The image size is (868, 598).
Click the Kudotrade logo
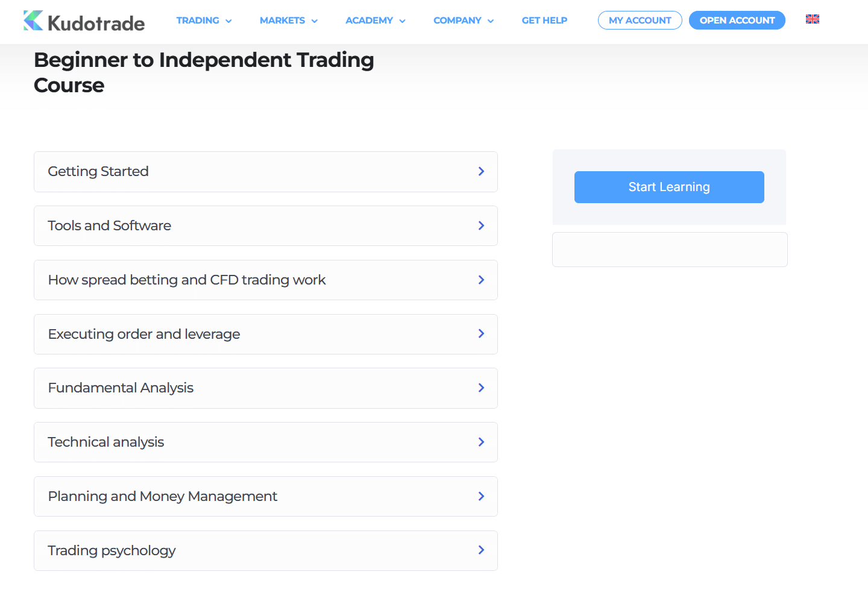84,21
